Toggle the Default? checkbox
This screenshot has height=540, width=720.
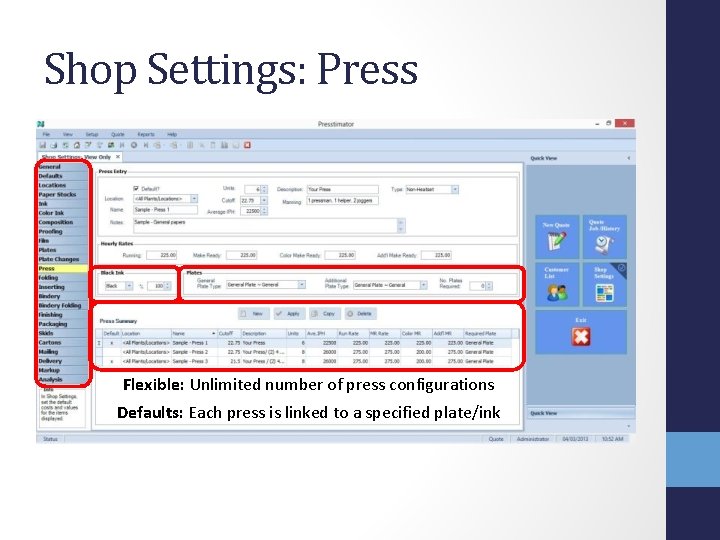pos(136,189)
